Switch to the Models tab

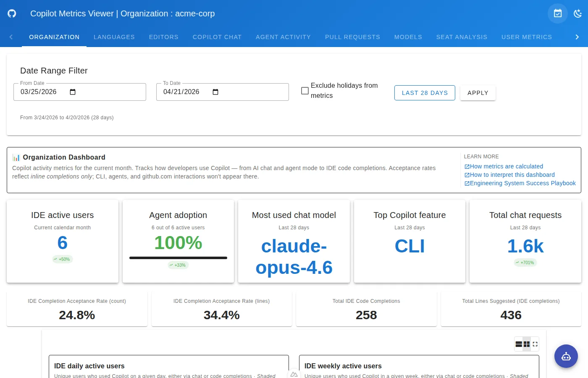tap(408, 37)
